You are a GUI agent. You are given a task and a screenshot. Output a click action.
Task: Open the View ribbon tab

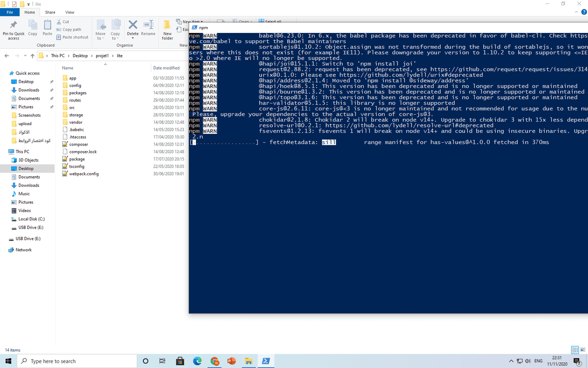coord(70,12)
